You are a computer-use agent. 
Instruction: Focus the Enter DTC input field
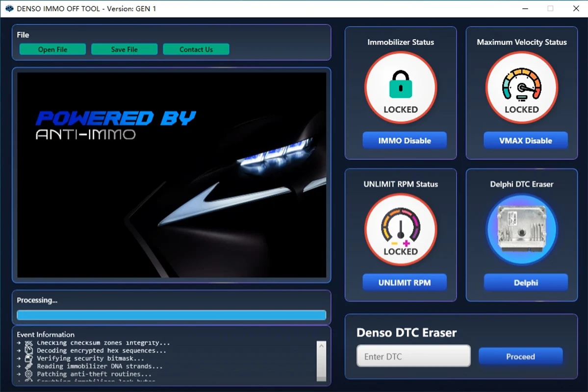pos(413,356)
